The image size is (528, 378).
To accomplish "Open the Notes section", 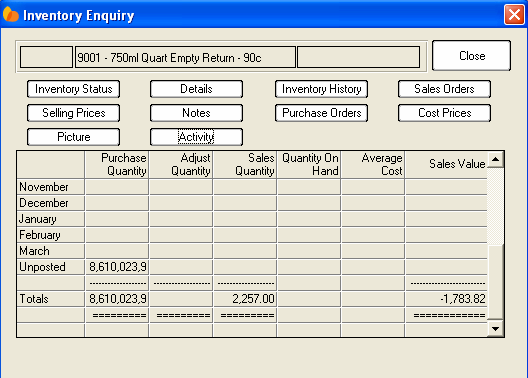I will pos(196,113).
